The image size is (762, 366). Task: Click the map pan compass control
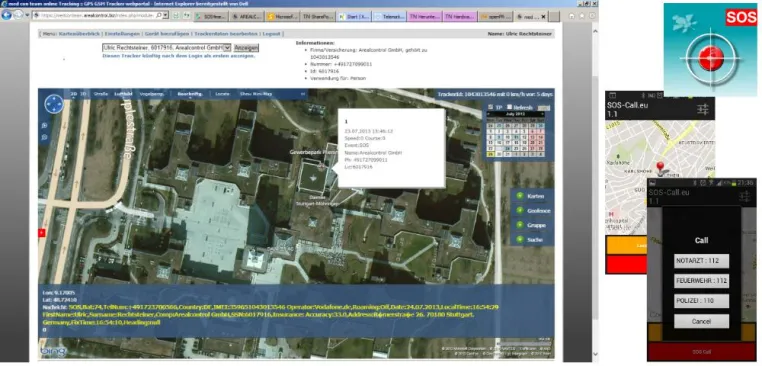(x=54, y=104)
